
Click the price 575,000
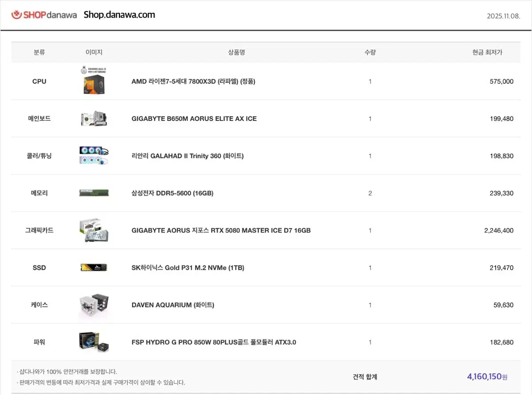[x=501, y=81]
